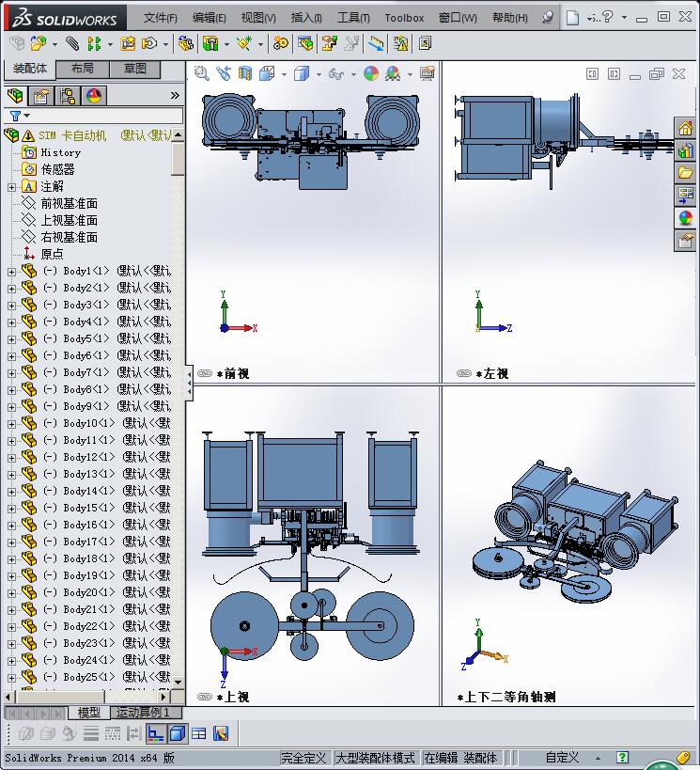This screenshot has height=770, width=700.
Task: Open the Appearances task pane color ball
Action: (685, 218)
